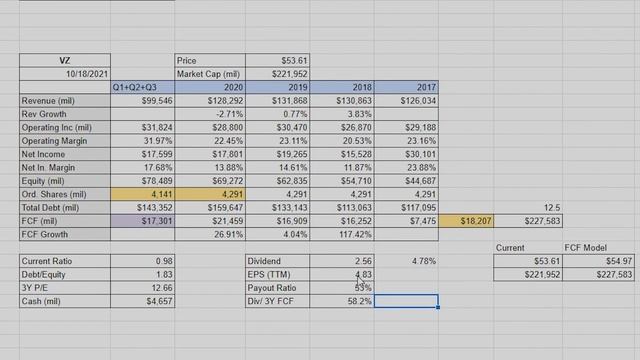This screenshot has width=640, height=360.
Task: Select operating income cell $30,470
Action: pyautogui.click(x=278, y=127)
